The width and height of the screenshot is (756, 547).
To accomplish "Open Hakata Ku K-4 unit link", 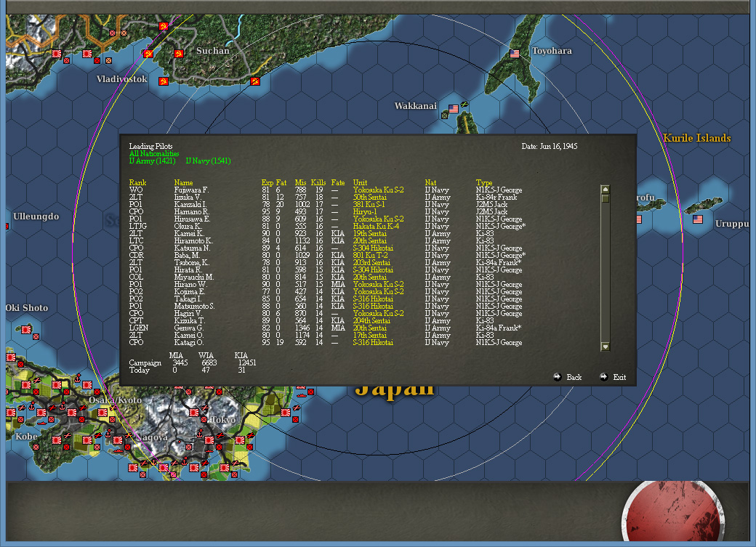I will (376, 226).
